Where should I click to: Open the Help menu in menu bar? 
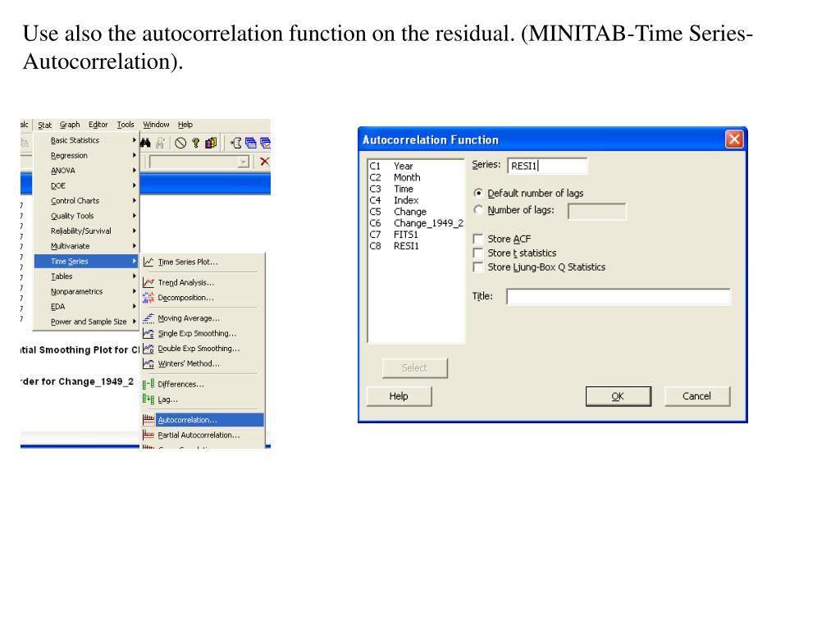(185, 125)
